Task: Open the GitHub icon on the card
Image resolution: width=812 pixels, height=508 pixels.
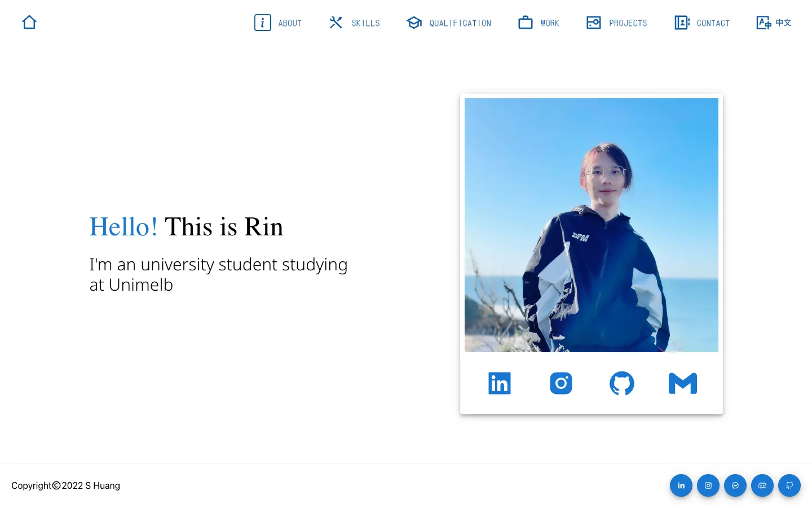Action: [x=622, y=383]
